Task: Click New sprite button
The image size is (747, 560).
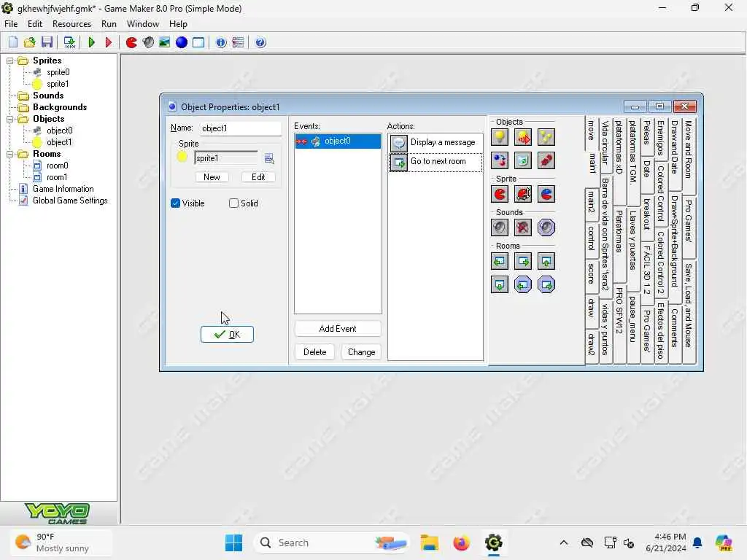Action: (212, 177)
